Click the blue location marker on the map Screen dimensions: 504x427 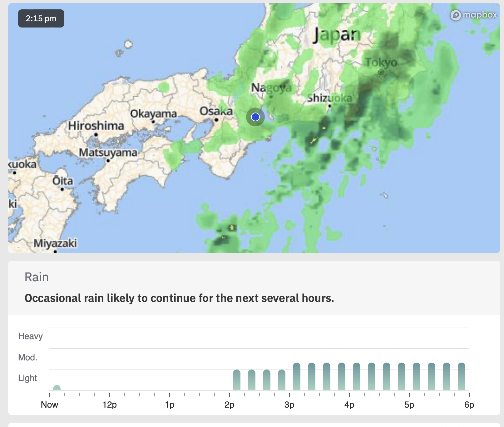click(255, 117)
